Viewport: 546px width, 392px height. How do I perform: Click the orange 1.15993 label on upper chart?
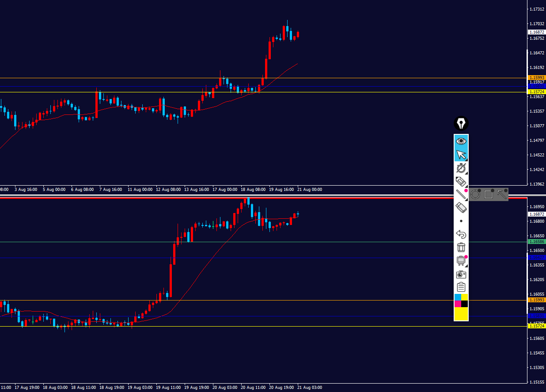[537, 77]
